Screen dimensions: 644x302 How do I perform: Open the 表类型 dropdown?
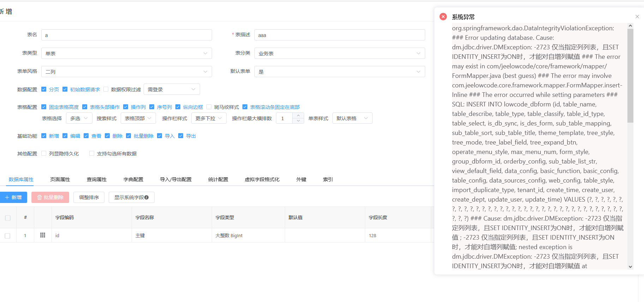pyautogui.click(x=126, y=53)
